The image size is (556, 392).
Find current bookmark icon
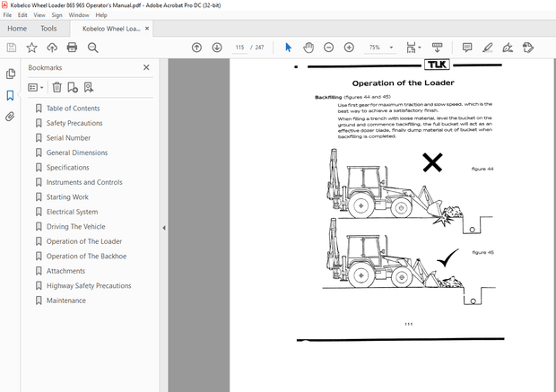coord(89,87)
